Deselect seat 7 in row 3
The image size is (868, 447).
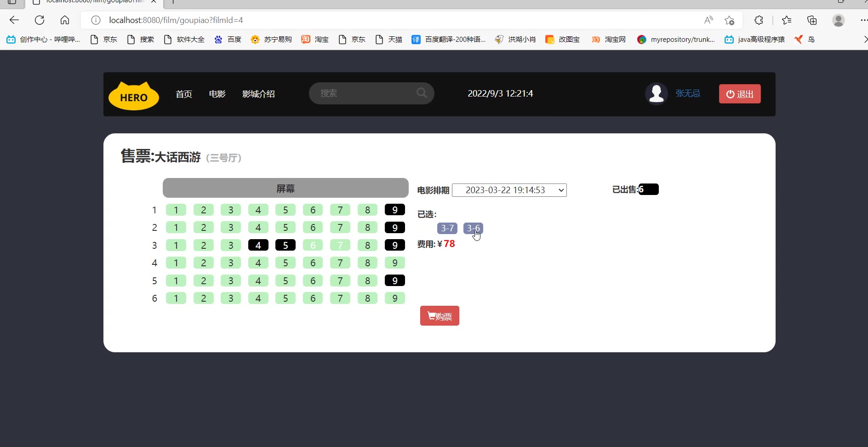(x=340, y=245)
